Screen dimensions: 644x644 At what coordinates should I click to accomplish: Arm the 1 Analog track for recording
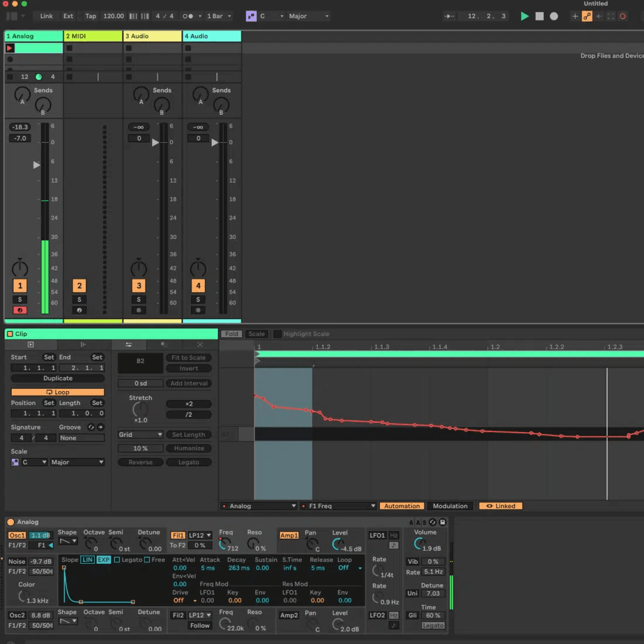point(20,310)
